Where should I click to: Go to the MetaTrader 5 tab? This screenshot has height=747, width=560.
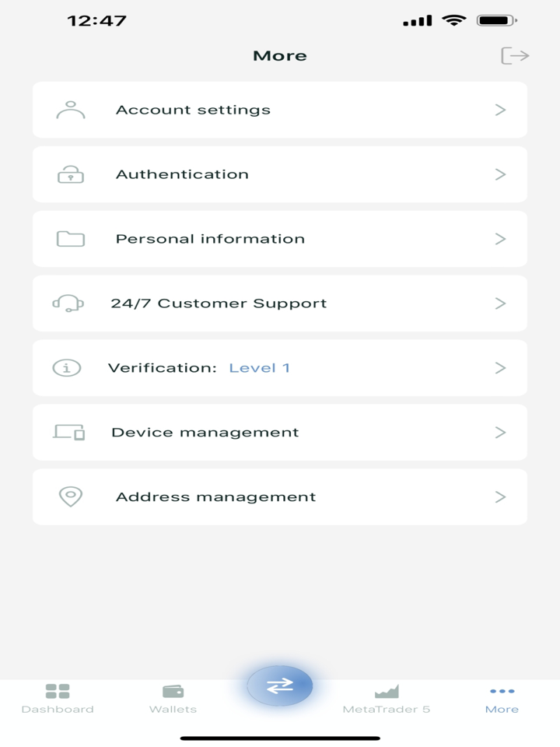point(387,698)
